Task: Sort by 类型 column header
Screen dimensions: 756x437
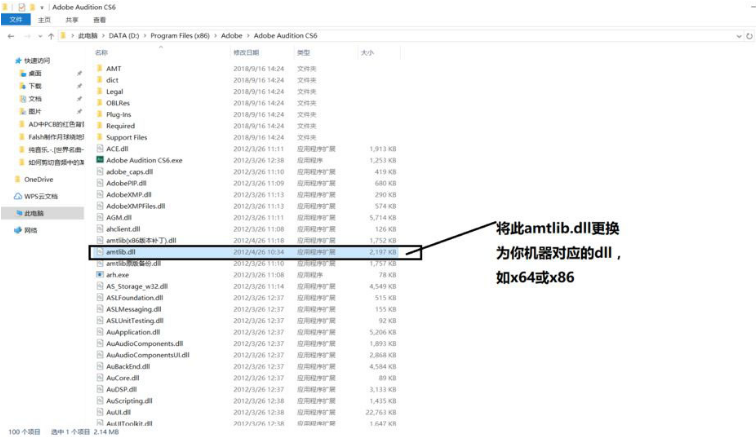Action: click(x=304, y=53)
